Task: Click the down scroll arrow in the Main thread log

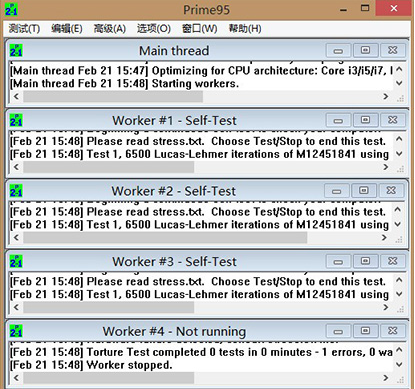Action: pos(399,83)
